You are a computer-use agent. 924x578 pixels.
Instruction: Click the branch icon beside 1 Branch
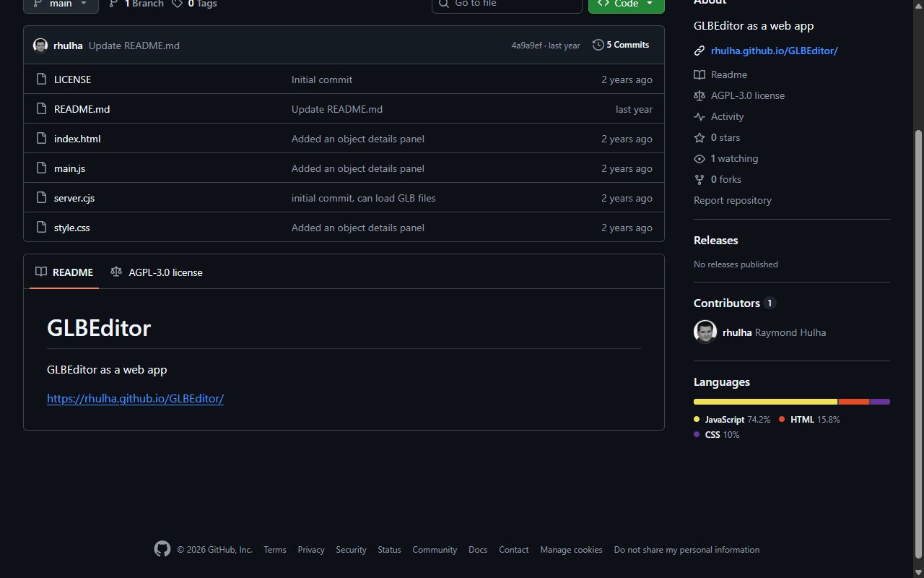pos(113,4)
